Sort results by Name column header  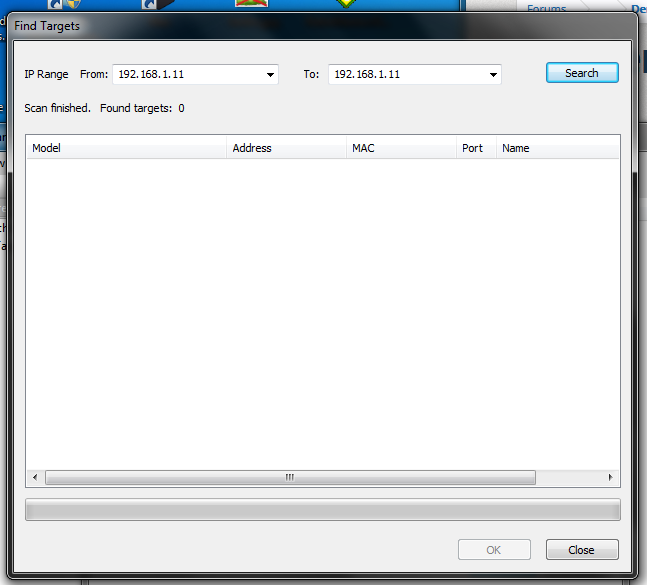pos(557,148)
